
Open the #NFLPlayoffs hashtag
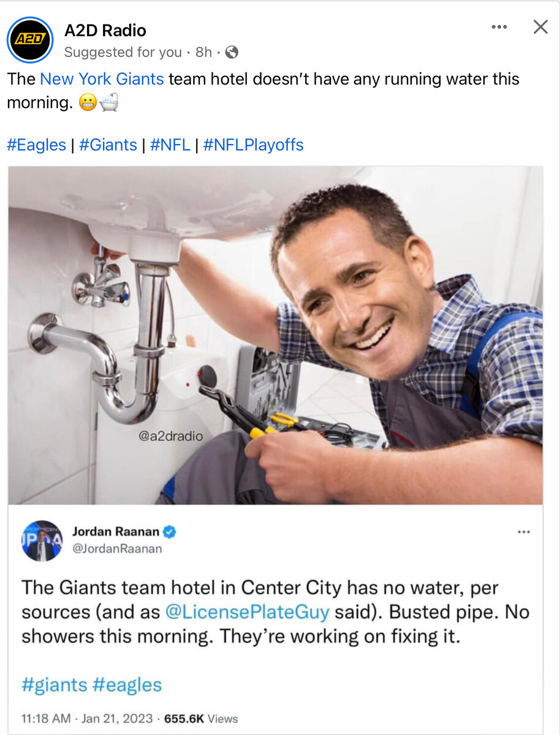pyautogui.click(x=253, y=145)
